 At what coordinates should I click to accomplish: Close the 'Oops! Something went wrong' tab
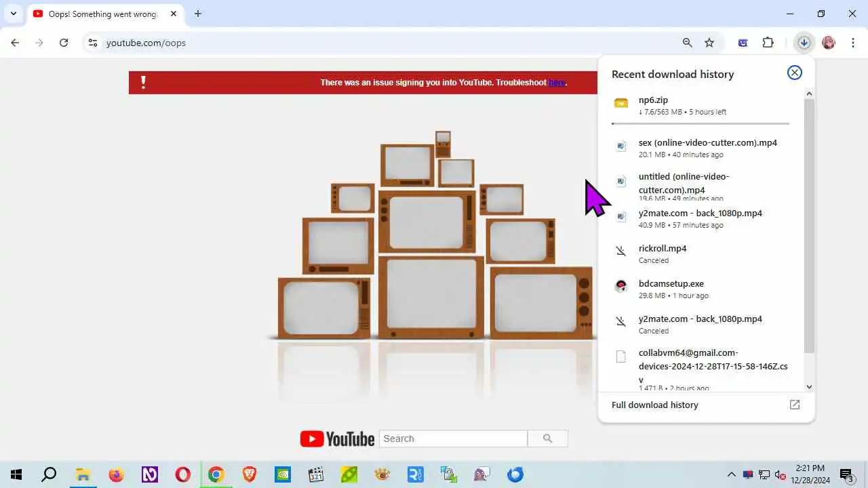(x=174, y=14)
